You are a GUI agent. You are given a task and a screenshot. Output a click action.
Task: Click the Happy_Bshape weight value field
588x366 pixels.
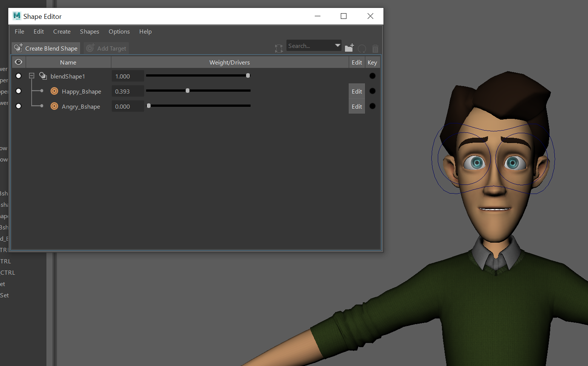tap(128, 91)
